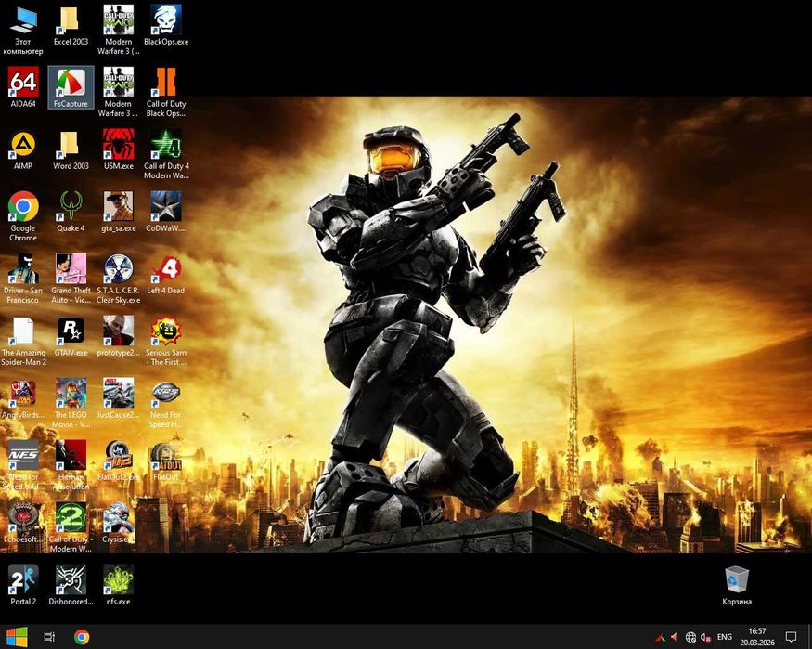Open the Windows Start menu
Screen dimensions: 812x649
click(x=17, y=637)
